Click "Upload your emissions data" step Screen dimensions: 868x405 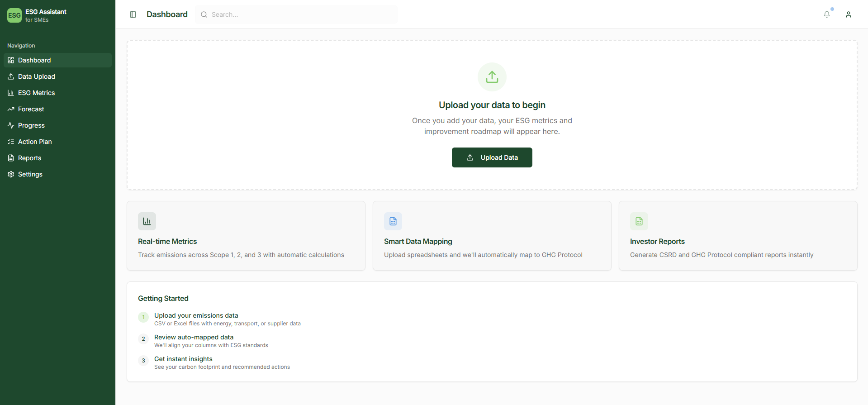point(196,315)
